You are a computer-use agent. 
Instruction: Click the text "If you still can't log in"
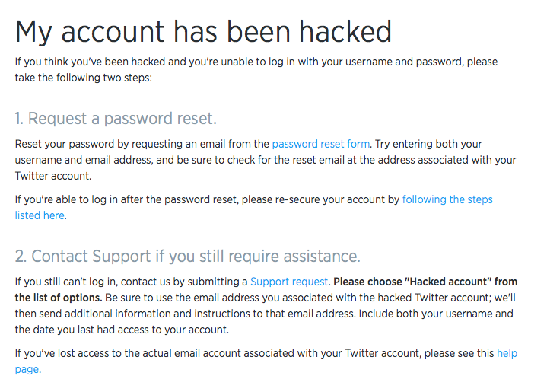click(74, 282)
